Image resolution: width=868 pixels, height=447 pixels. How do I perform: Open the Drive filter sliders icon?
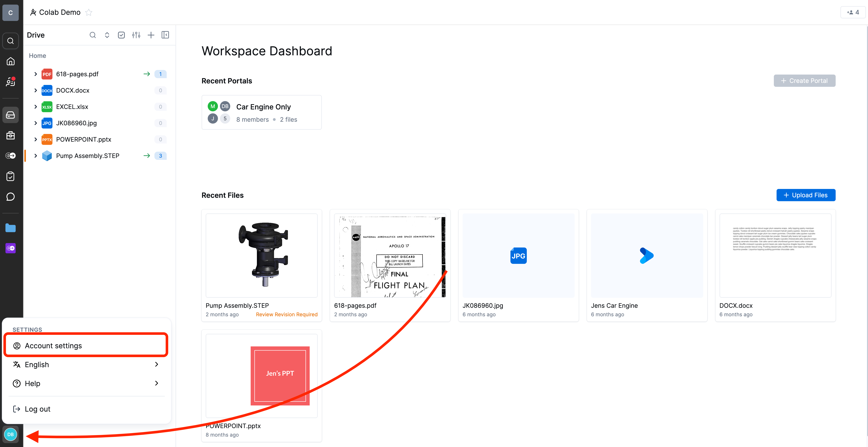point(136,35)
